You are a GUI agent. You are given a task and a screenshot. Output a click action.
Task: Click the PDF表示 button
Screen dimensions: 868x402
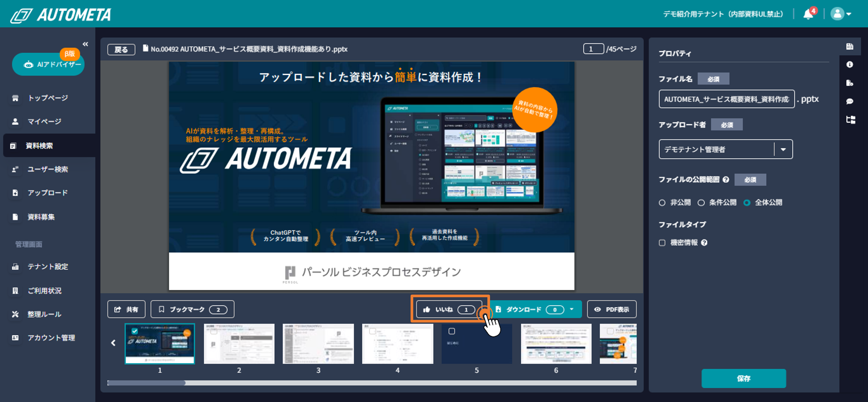click(612, 309)
